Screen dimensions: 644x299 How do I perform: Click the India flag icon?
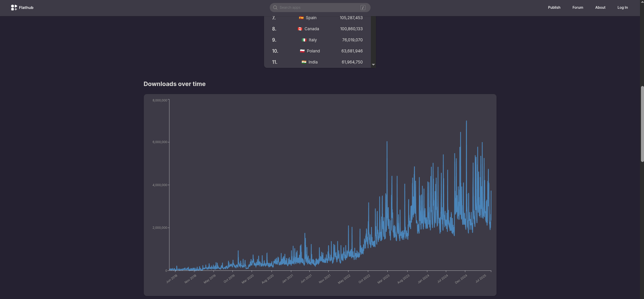point(304,62)
